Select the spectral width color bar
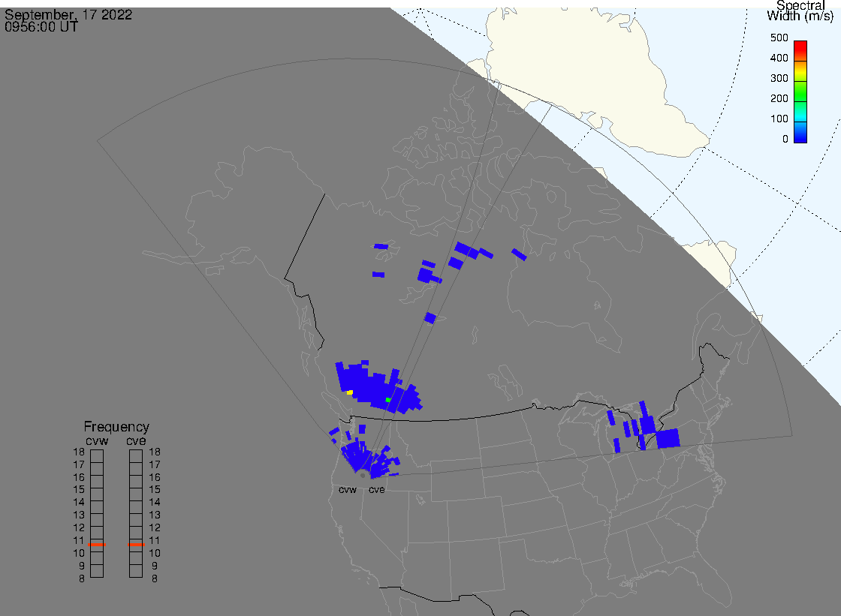Screen dimensions: 841x616 pyautogui.click(x=800, y=92)
